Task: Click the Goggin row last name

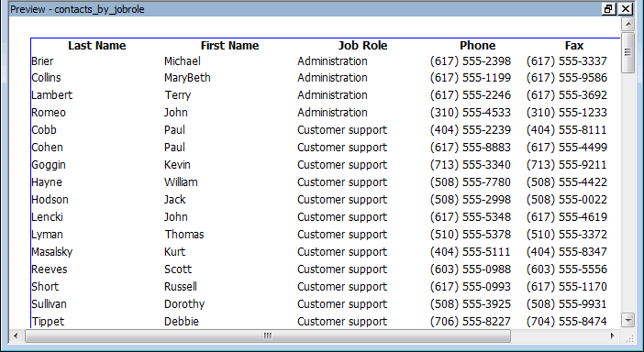Action: click(x=49, y=165)
